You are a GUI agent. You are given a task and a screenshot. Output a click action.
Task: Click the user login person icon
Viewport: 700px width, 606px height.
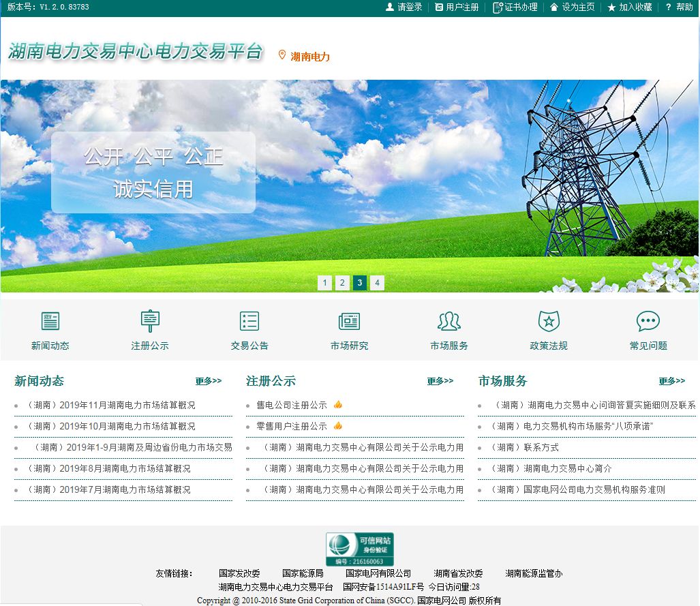[x=390, y=7]
